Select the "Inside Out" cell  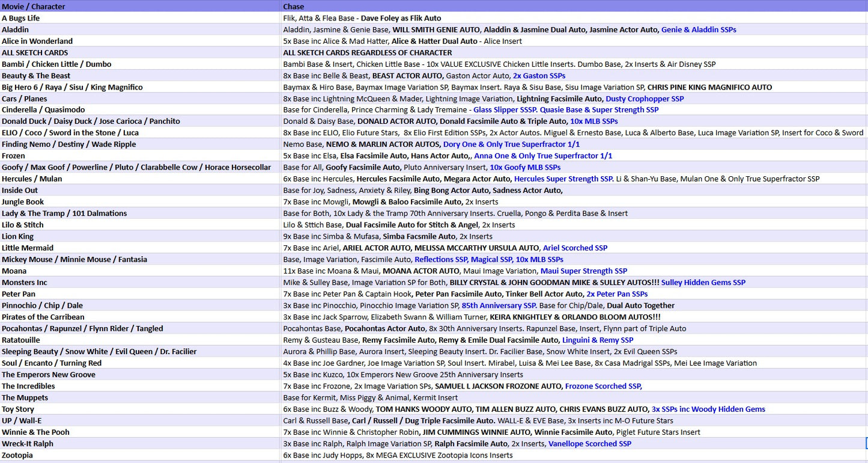point(20,191)
